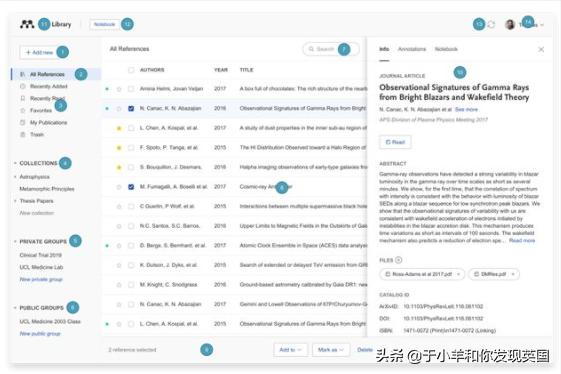Remove the Ross-Adams et al 2017.pdf file
The height and width of the screenshot is (374, 561).
click(458, 274)
